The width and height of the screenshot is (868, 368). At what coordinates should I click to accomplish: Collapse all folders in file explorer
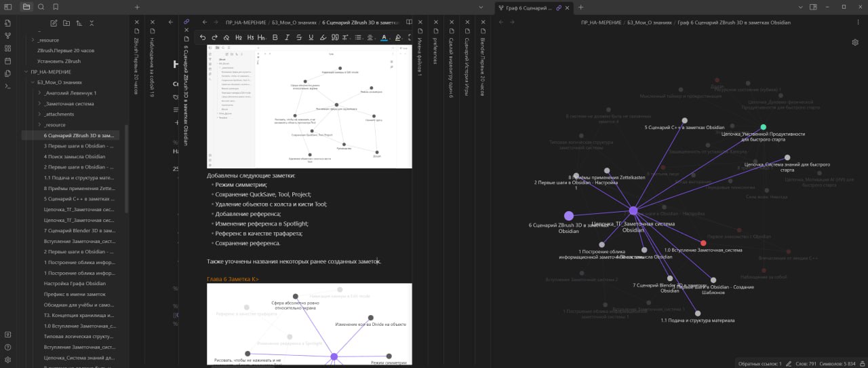tap(92, 22)
